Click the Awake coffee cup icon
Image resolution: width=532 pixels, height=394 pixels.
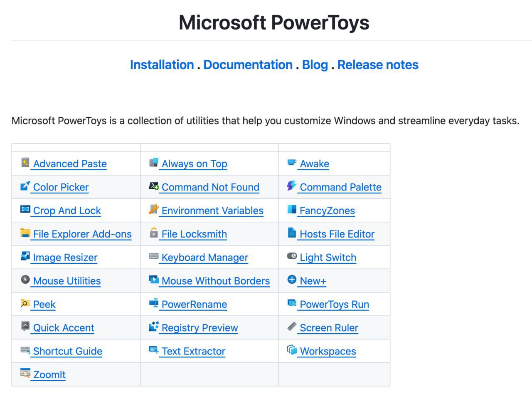click(x=292, y=163)
